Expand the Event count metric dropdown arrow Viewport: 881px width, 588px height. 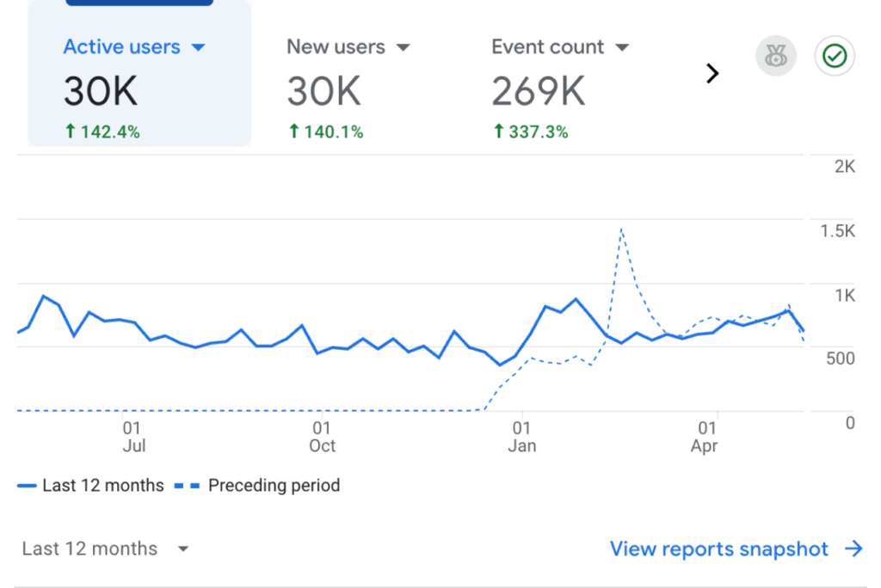pyautogui.click(x=623, y=47)
